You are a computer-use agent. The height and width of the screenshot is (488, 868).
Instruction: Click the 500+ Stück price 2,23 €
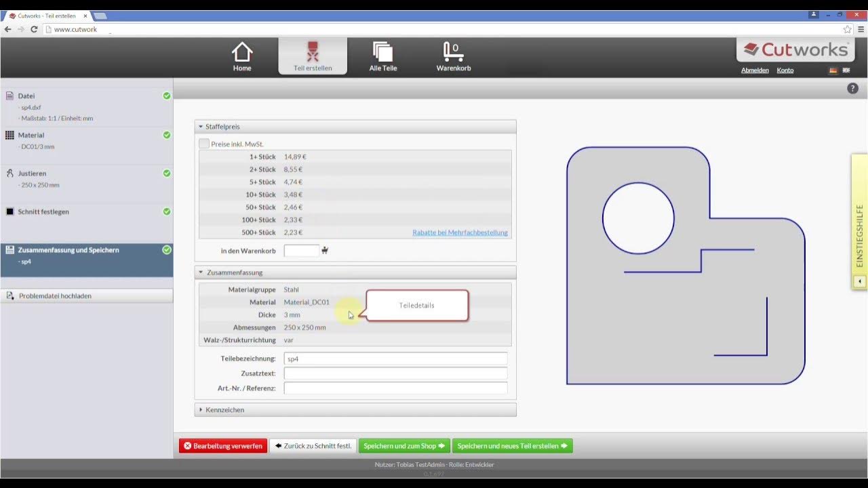tap(293, 232)
